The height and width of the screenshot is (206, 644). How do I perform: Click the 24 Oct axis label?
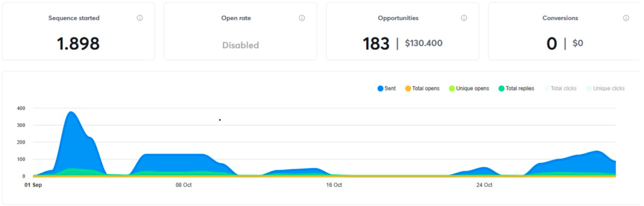pyautogui.click(x=484, y=185)
